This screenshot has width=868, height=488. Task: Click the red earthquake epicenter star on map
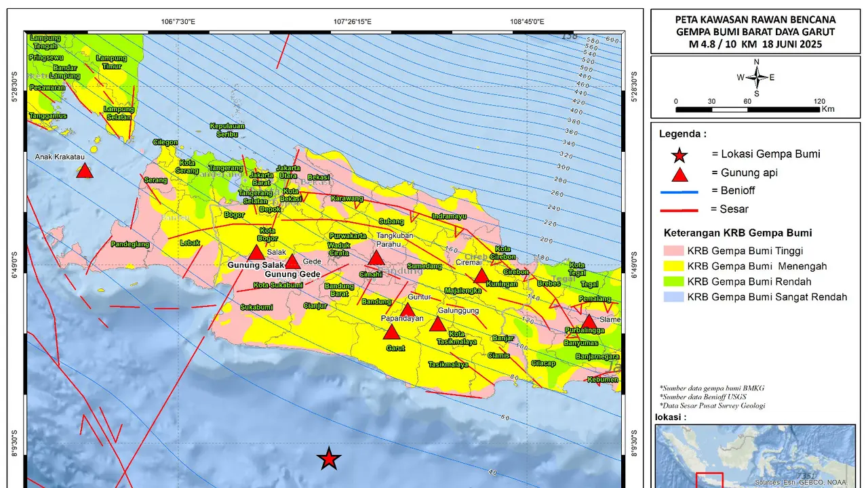point(330,459)
